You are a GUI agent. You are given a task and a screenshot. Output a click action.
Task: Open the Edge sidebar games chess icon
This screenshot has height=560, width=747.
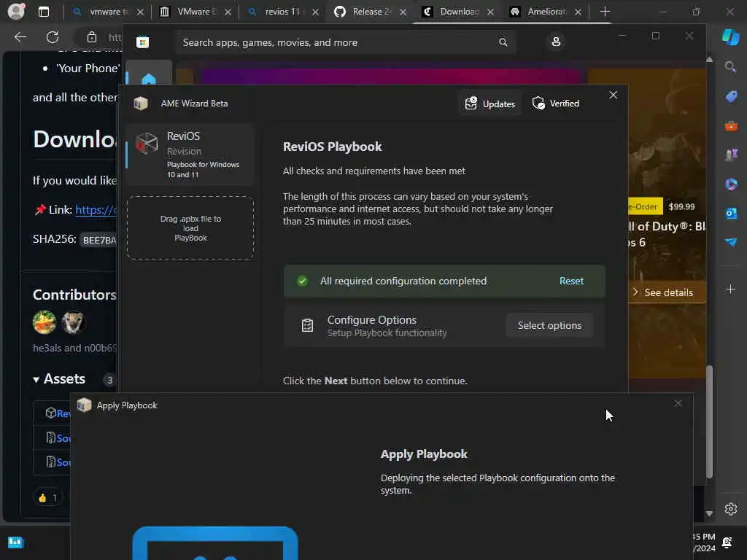[x=731, y=155]
